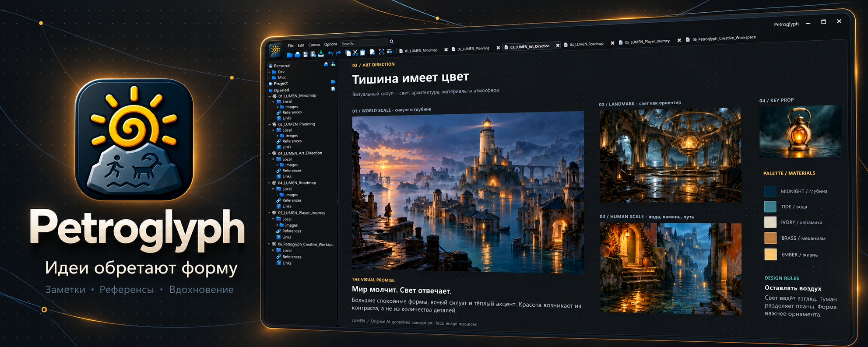Viewport: 868px width, 347px height.
Task: Click the magnifier search icon
Action: click(392, 42)
